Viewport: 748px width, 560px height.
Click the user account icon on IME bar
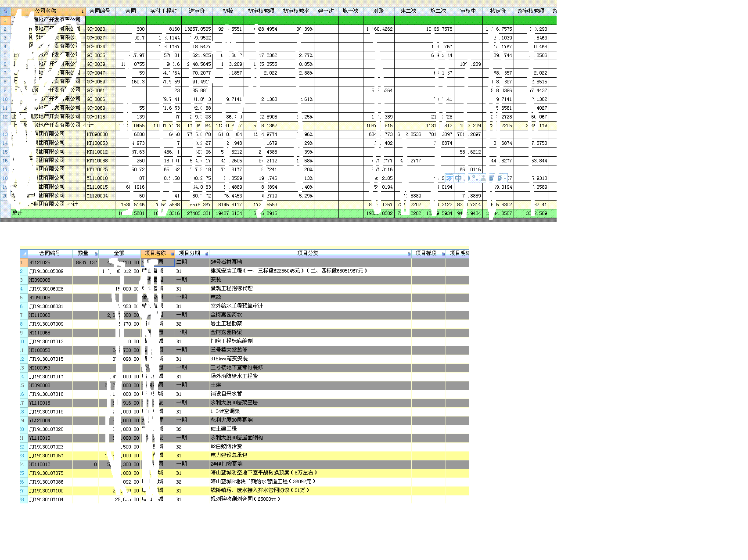(483, 178)
